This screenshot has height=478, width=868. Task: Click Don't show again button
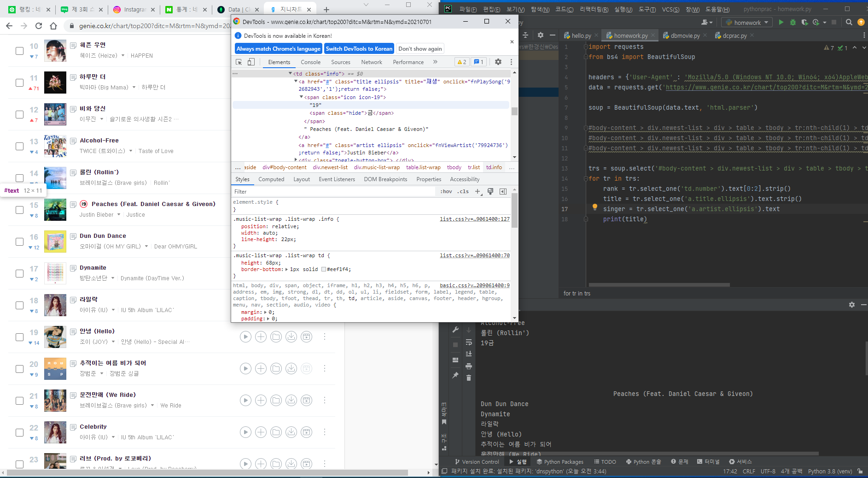[x=420, y=48]
